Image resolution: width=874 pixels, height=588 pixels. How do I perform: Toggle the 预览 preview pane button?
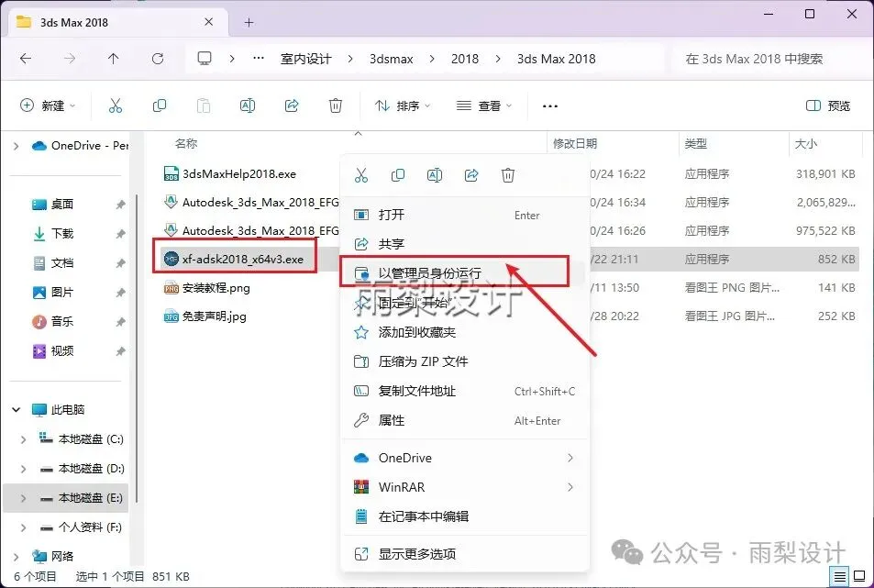click(x=828, y=105)
